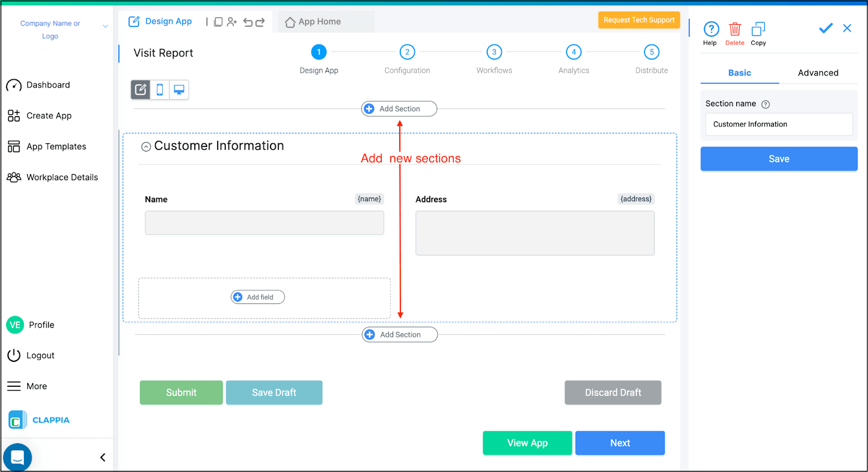Click the undo arrow in toolbar
The width and height of the screenshot is (868, 472).
(x=248, y=22)
